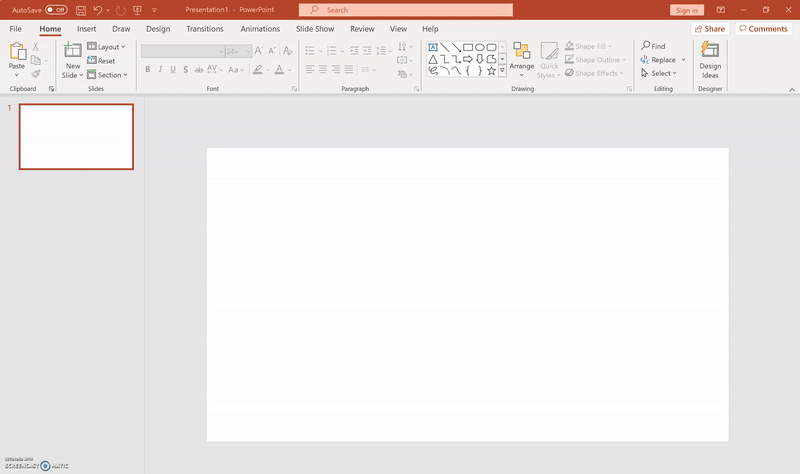Open the font name combo box

click(183, 51)
